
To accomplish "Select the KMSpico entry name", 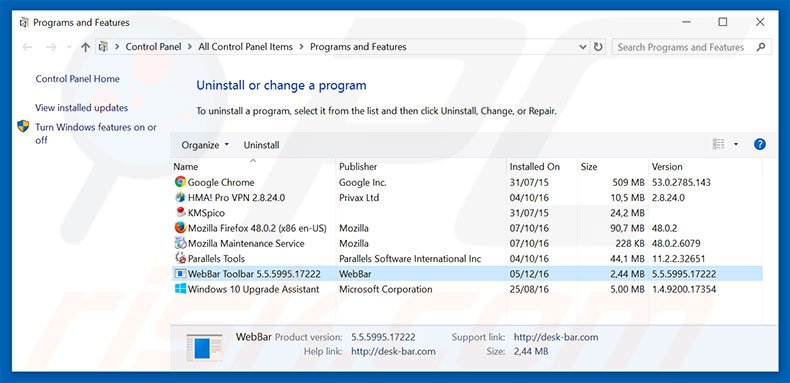I will [206, 213].
